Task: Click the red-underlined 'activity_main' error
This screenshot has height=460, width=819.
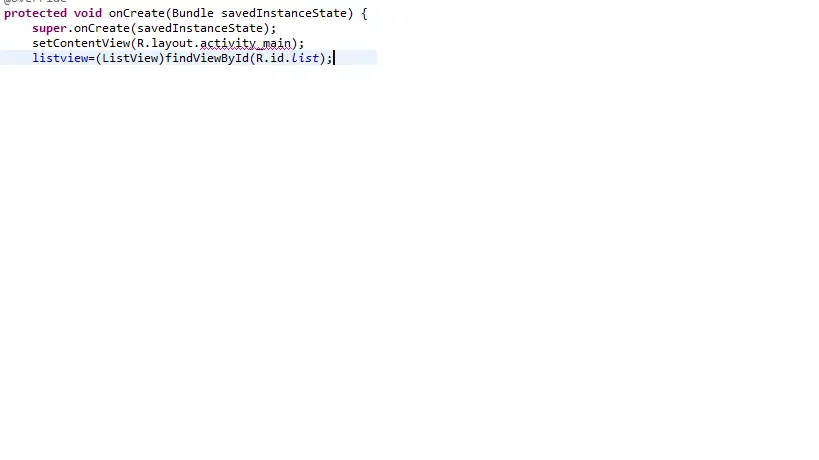Action: point(245,43)
